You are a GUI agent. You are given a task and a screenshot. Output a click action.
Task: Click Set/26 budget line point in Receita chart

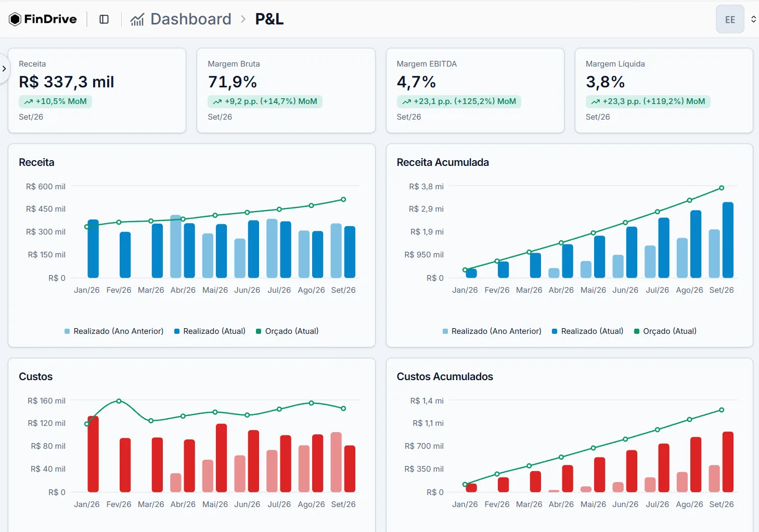point(343,200)
